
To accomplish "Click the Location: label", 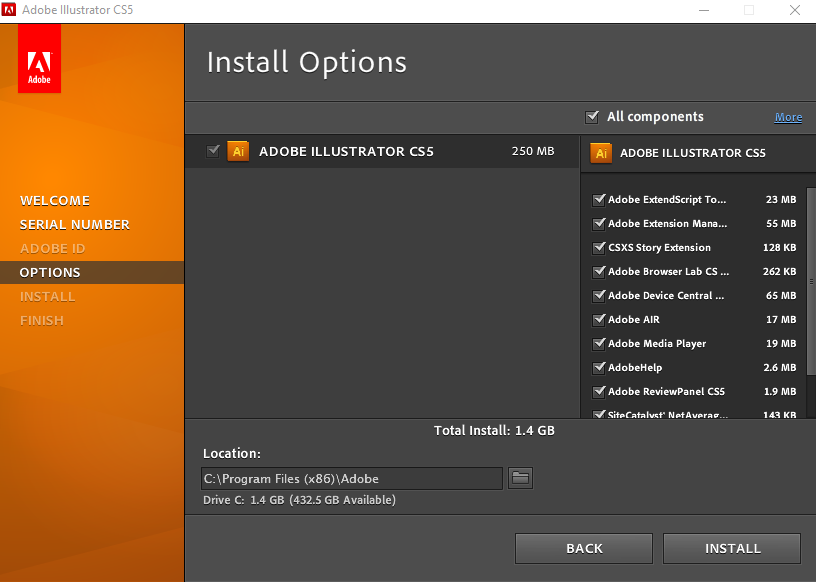I will (x=232, y=453).
